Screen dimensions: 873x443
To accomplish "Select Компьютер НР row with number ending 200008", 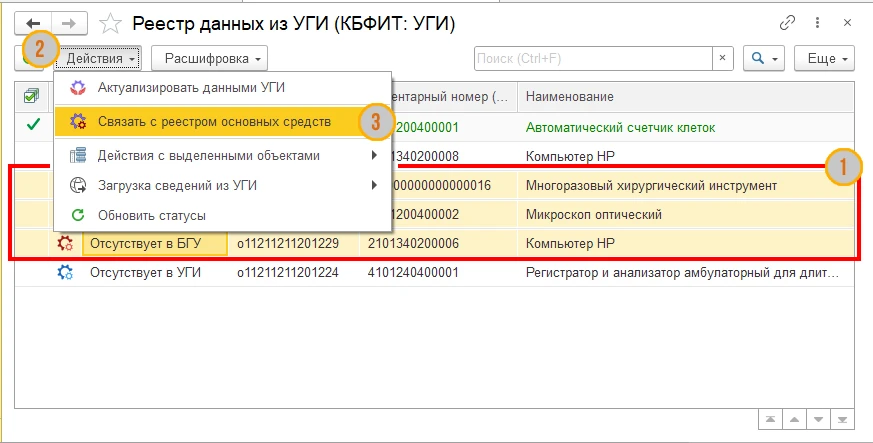I will pos(685,156).
